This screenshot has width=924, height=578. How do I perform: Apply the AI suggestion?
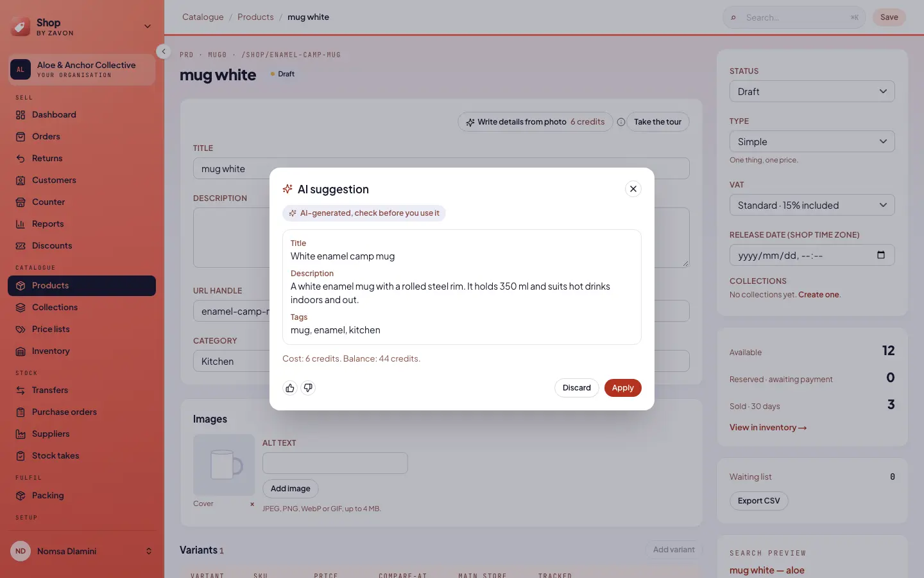(x=623, y=388)
